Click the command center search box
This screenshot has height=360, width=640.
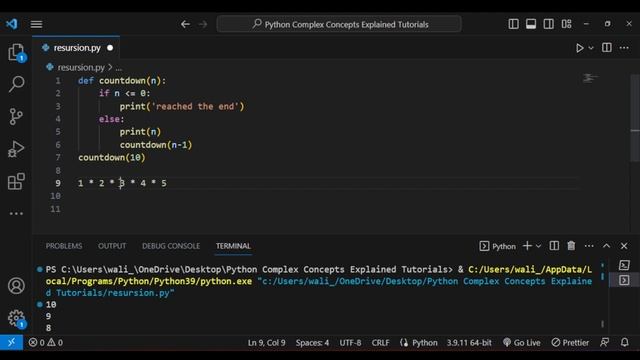tap(339, 24)
